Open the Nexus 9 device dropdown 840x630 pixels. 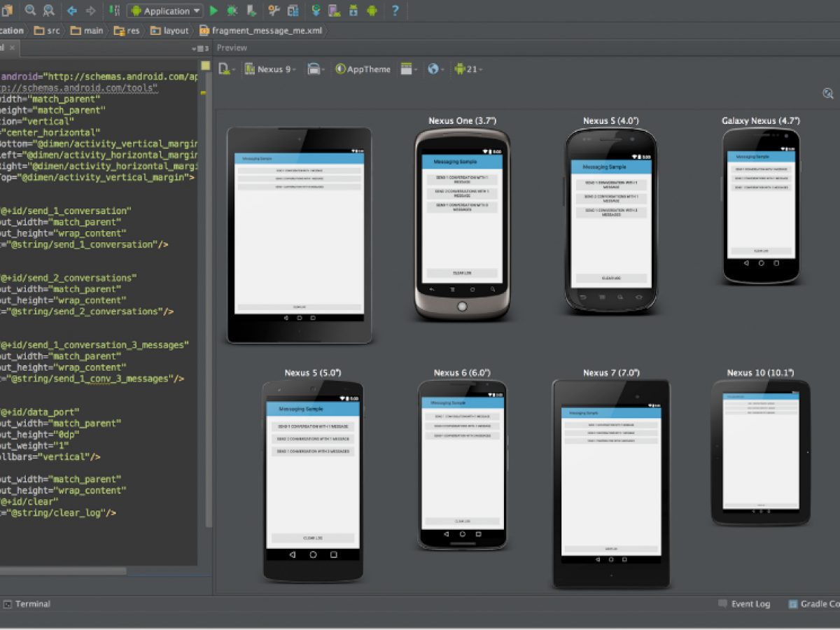(270, 69)
